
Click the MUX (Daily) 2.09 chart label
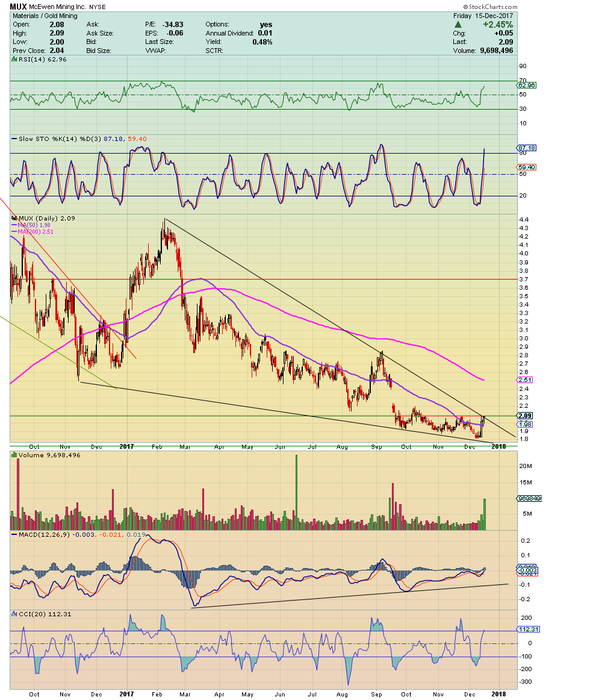[46, 218]
